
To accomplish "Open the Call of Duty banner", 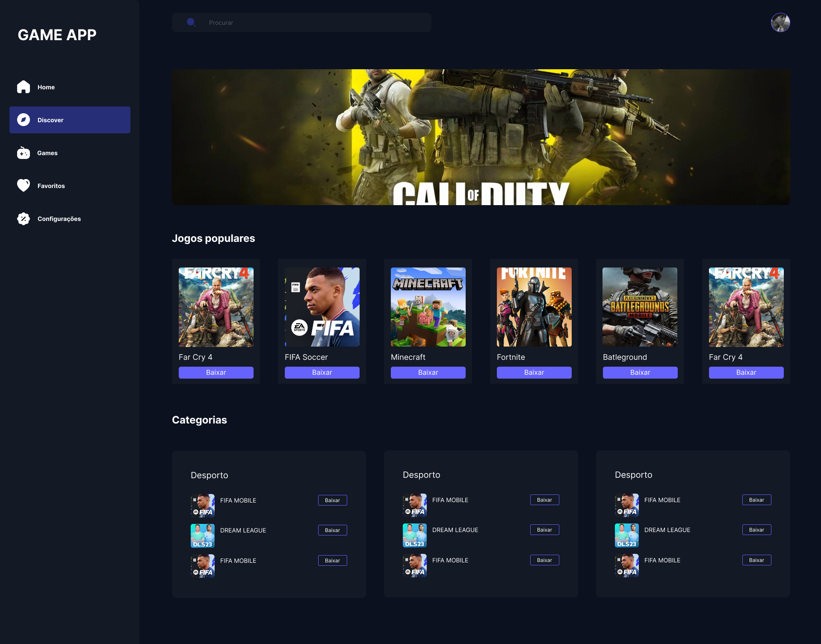I will [481, 137].
